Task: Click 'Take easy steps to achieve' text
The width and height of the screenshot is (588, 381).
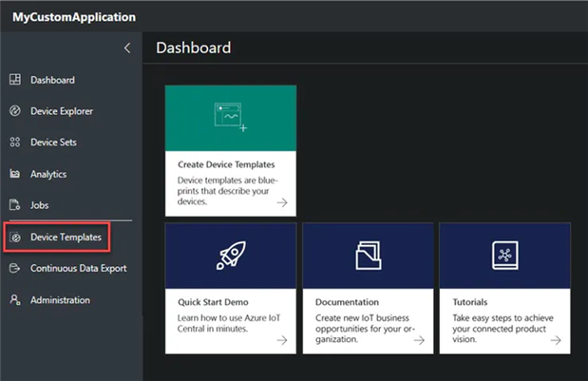Action: tap(503, 329)
